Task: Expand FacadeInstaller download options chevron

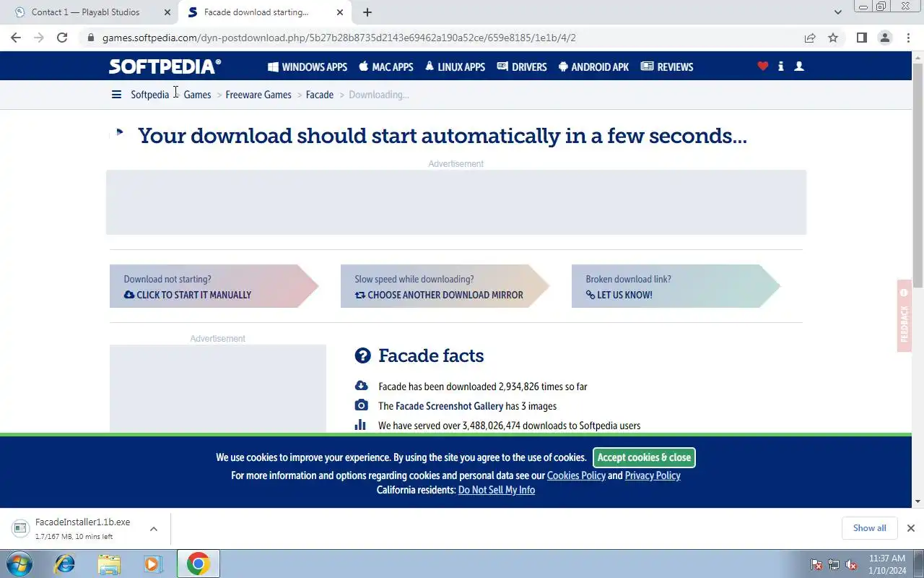Action: click(x=154, y=529)
